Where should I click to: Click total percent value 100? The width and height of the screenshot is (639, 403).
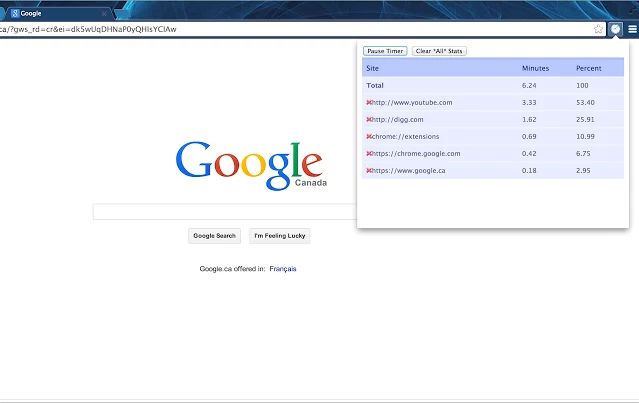(582, 86)
